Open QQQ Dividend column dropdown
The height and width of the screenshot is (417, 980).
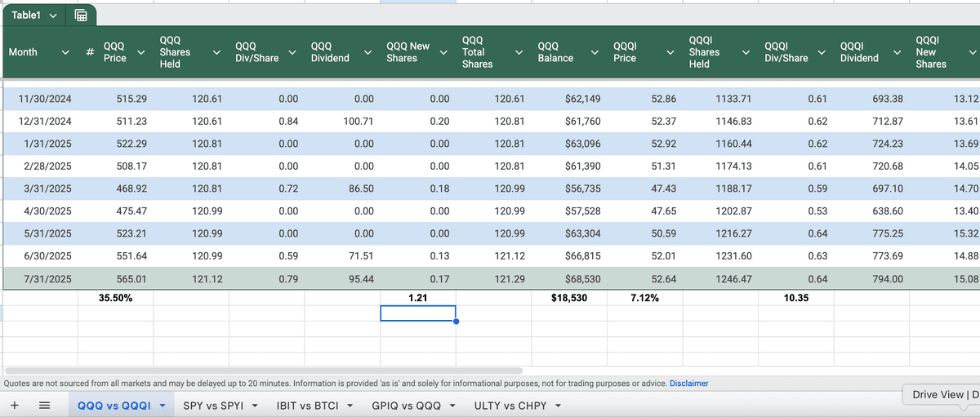[x=367, y=52]
